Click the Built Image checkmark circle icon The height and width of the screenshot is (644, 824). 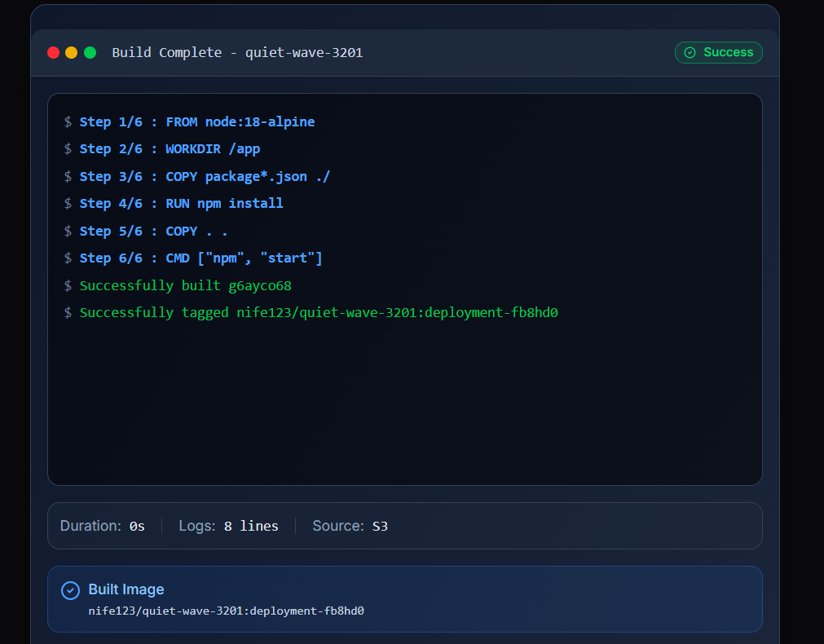[x=69, y=589]
